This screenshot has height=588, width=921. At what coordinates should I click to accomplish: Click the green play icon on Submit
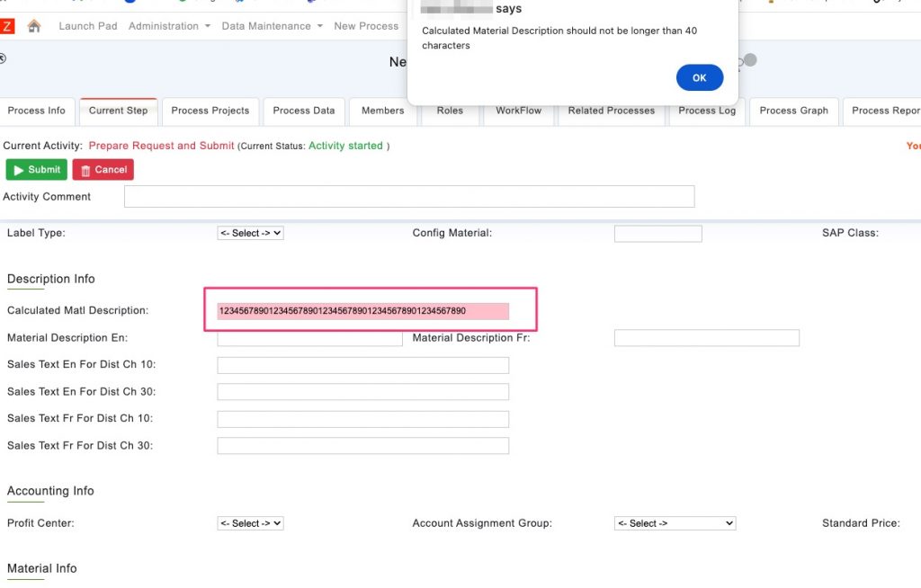pos(20,169)
